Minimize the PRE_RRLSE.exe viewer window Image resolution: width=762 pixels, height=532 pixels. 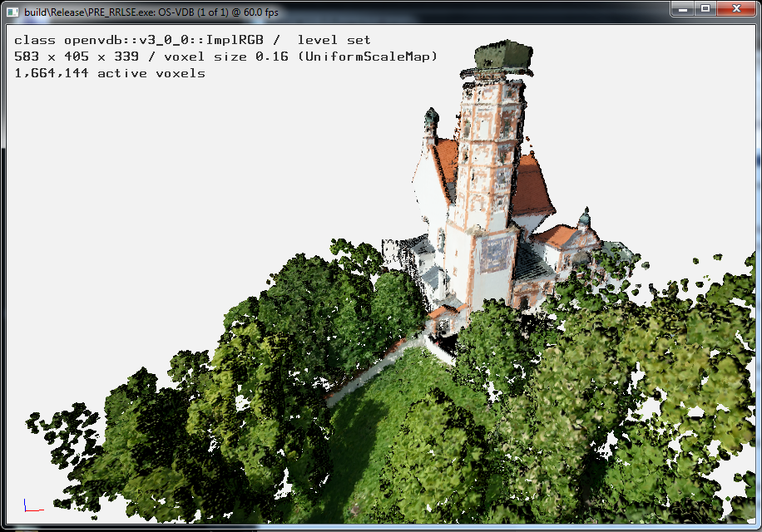pos(683,9)
